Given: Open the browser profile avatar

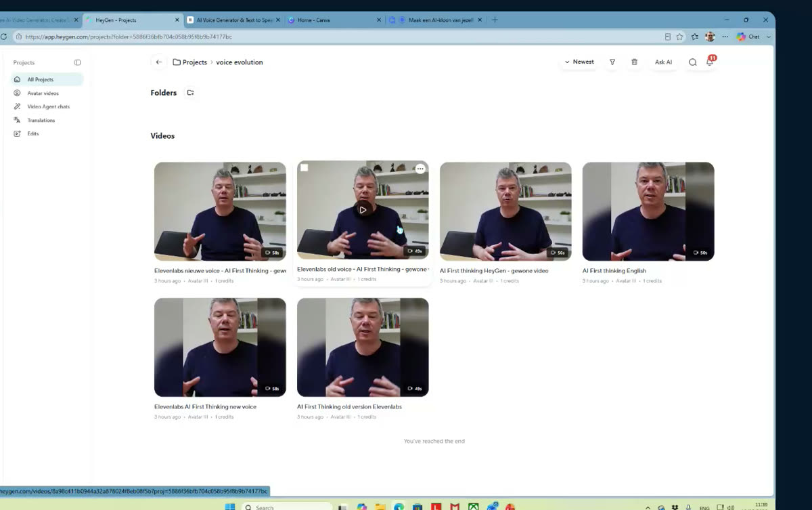Looking at the screenshot, I should pos(710,37).
